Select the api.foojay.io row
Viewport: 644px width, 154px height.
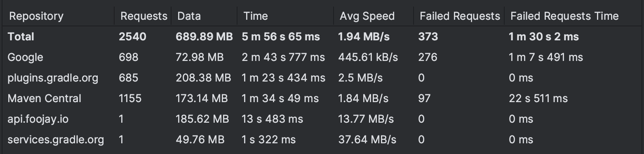point(322,119)
